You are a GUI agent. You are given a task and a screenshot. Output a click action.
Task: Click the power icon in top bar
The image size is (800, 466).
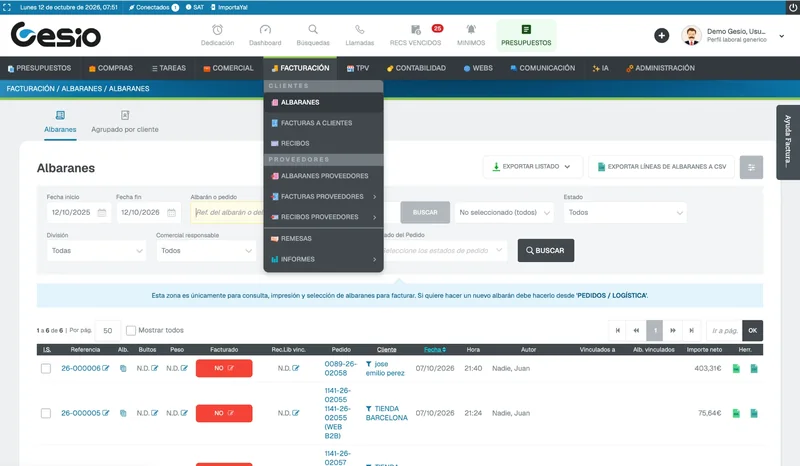click(793, 7)
